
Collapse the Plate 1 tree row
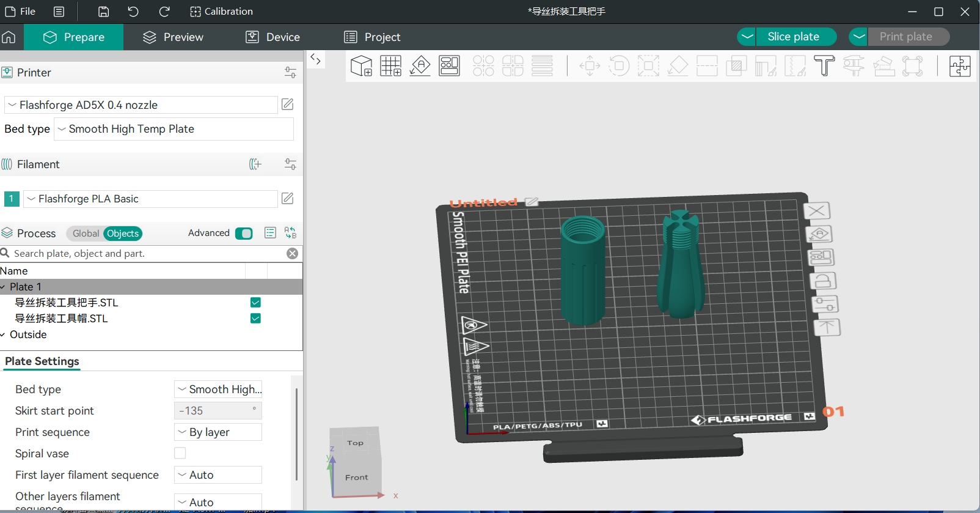click(4, 287)
